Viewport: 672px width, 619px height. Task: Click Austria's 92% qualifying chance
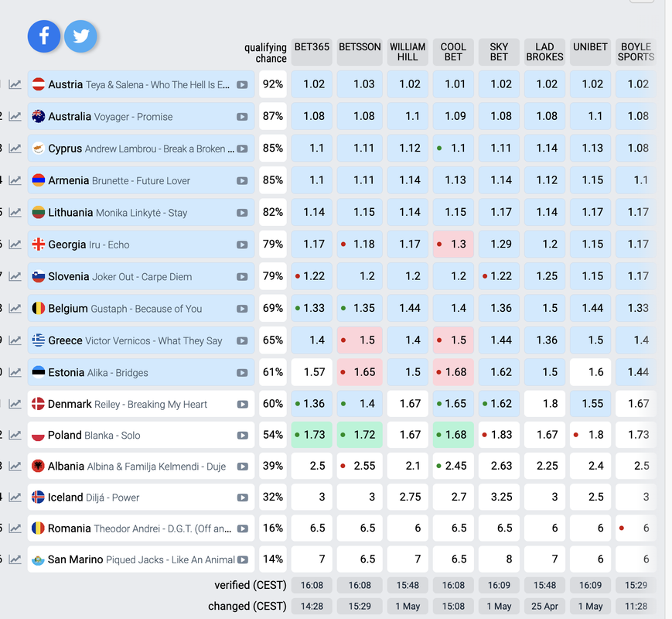coord(273,84)
